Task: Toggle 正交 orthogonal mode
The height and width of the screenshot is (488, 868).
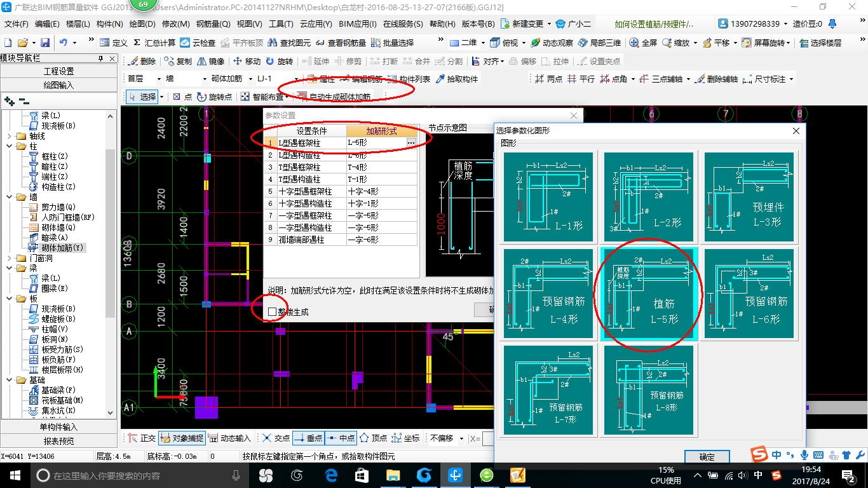Action: [142, 438]
